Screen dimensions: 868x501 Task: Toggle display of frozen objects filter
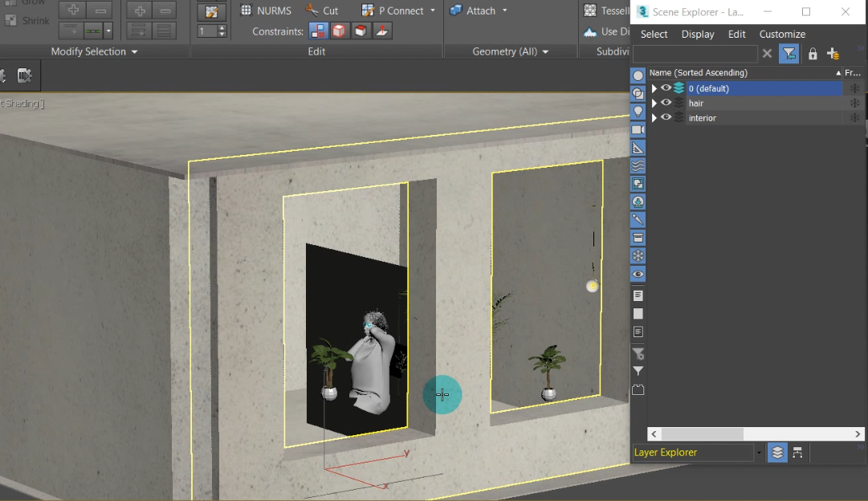pos(638,256)
